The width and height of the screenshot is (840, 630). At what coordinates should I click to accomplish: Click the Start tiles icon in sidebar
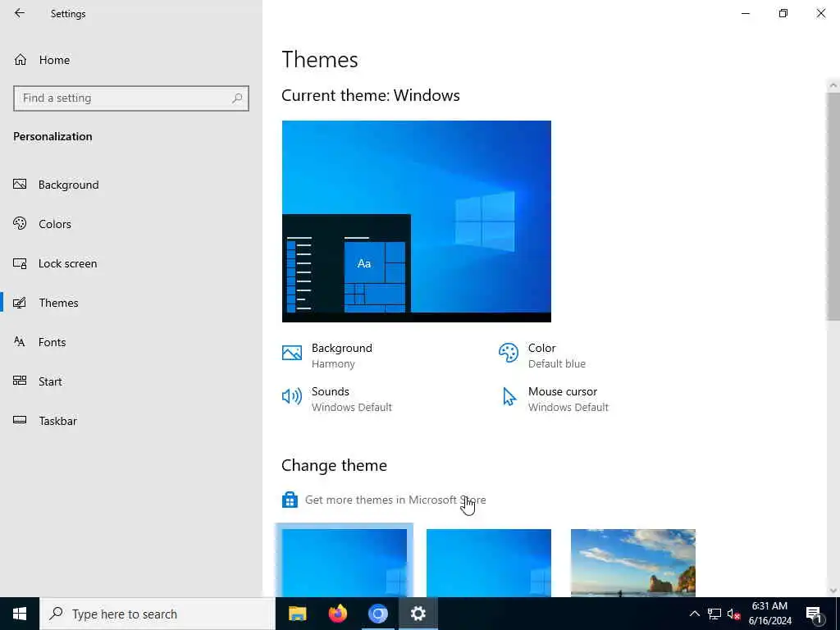click(20, 381)
